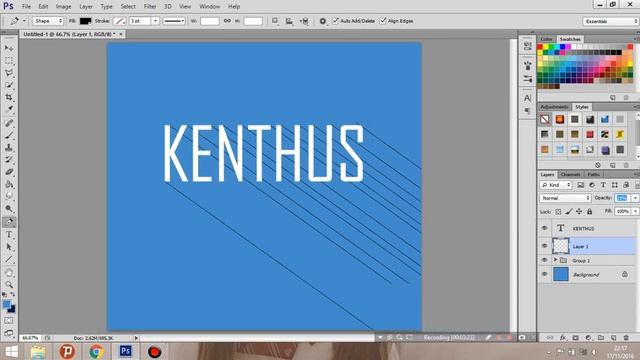Click the Stroke no-color swatch

pyautogui.click(x=120, y=21)
